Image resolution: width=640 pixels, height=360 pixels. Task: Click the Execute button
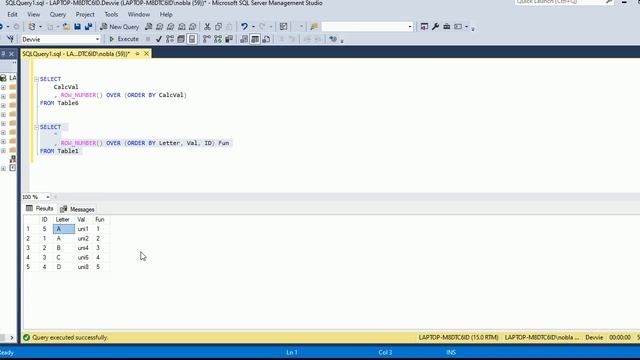[x=124, y=39]
